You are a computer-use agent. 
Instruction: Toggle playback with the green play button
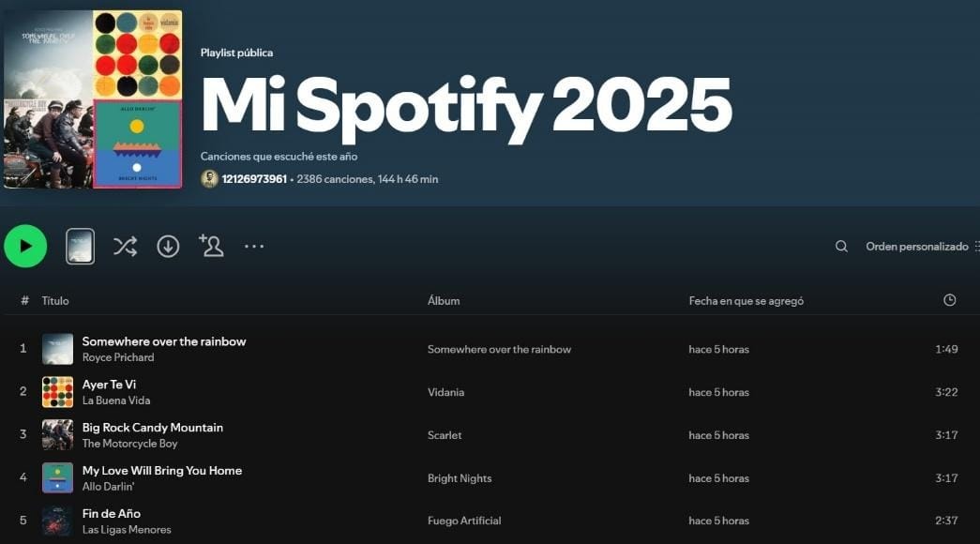(25, 245)
